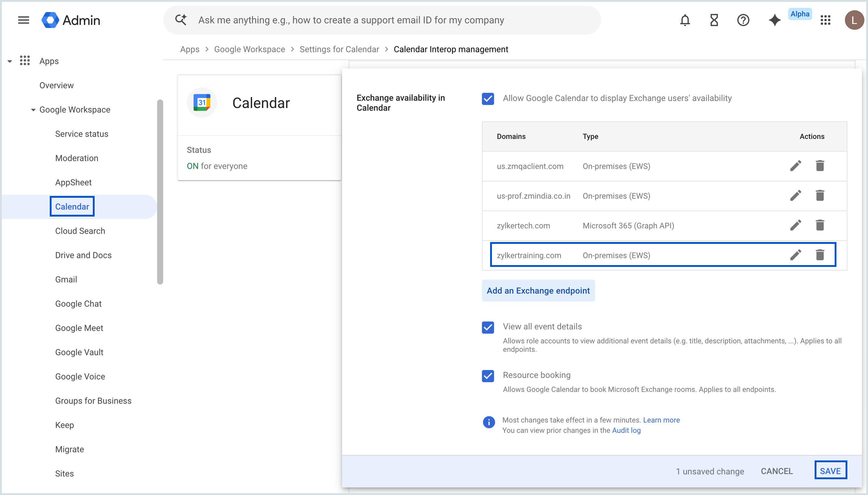This screenshot has height=495, width=868.
Task: Click Add an Exchange endpoint button
Action: click(x=538, y=291)
